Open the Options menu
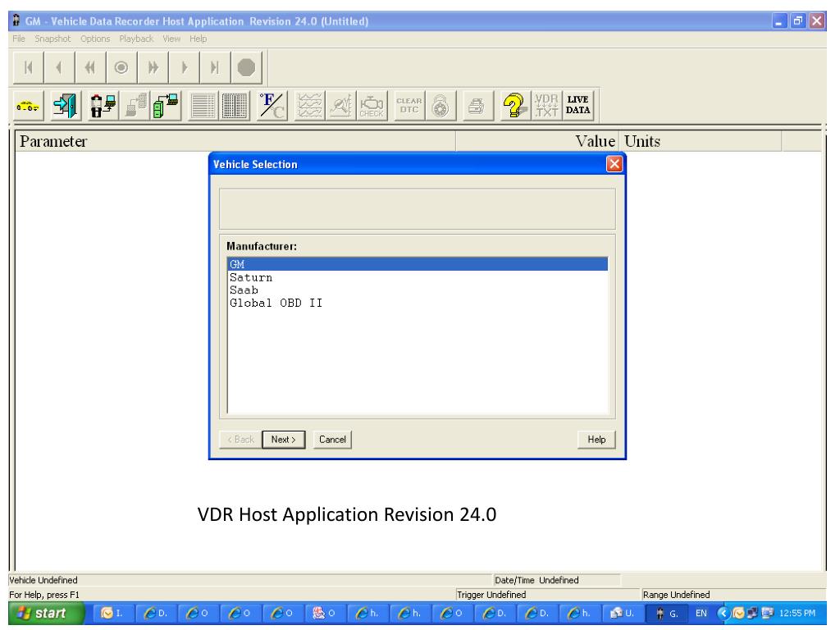 click(x=95, y=39)
